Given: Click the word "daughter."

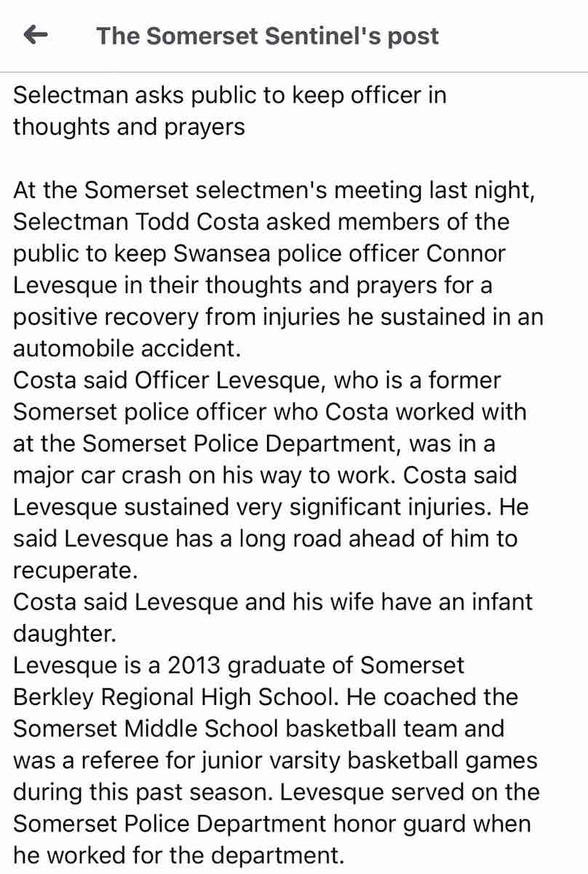Looking at the screenshot, I should 64,634.
